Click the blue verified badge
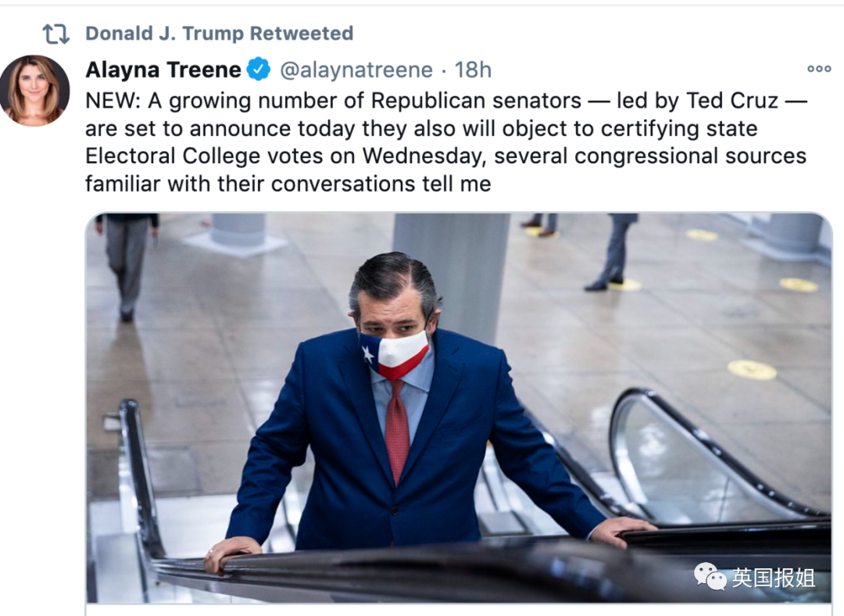The width and height of the screenshot is (844, 616). point(259,70)
